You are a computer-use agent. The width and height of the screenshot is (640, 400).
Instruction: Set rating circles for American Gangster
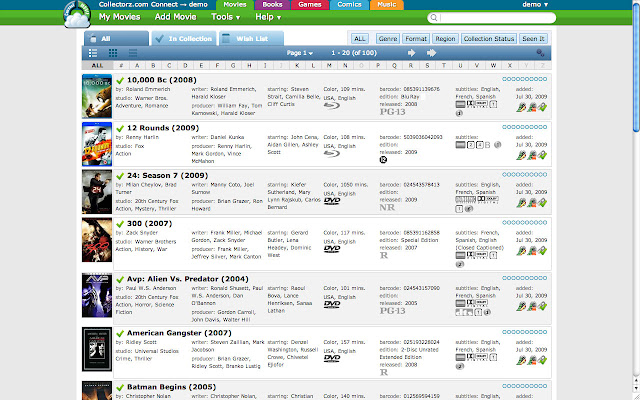coord(524,332)
